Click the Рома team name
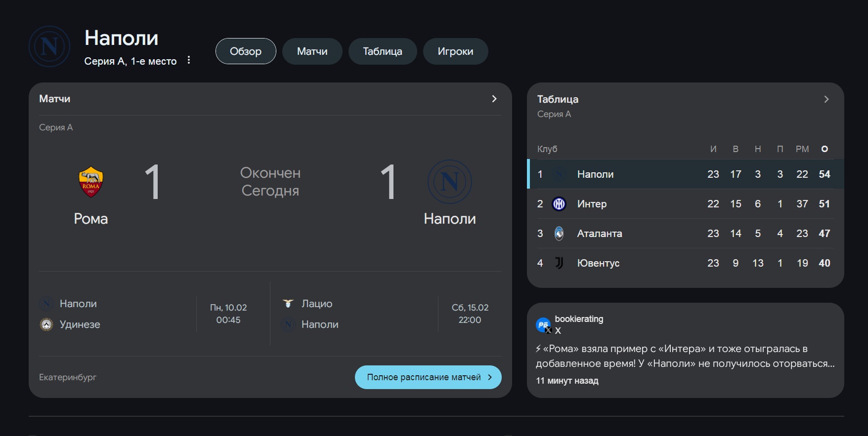 pyautogui.click(x=91, y=219)
